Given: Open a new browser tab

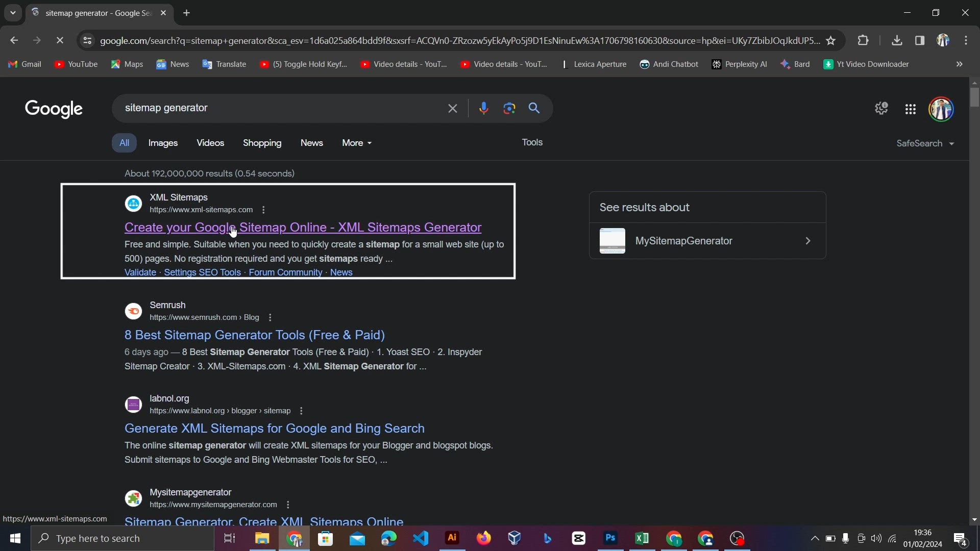Looking at the screenshot, I should point(187,13).
